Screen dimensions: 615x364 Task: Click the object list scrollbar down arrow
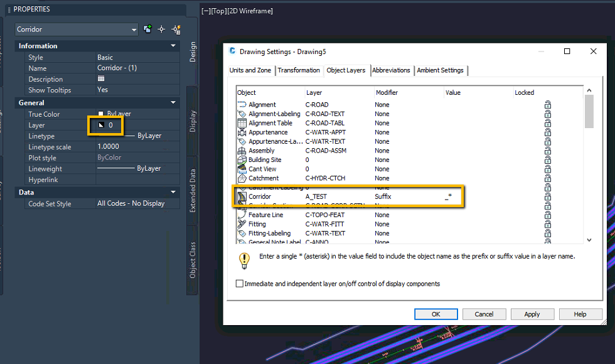coord(589,240)
